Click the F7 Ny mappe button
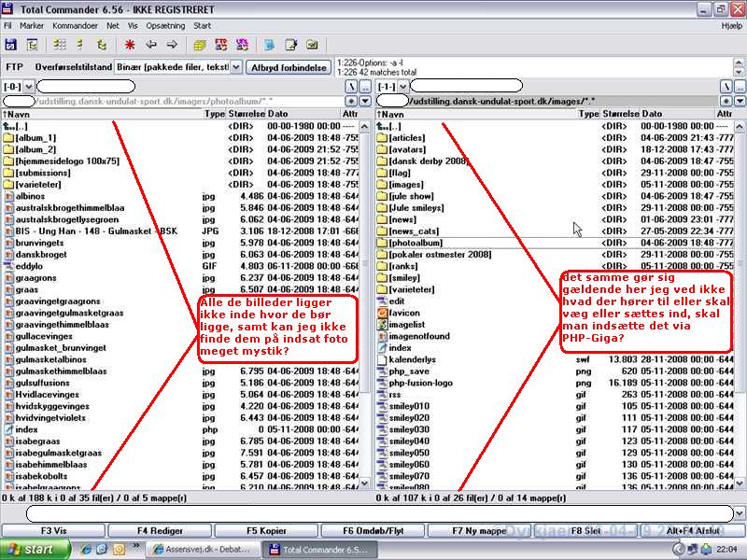747x560 pixels. (479, 530)
